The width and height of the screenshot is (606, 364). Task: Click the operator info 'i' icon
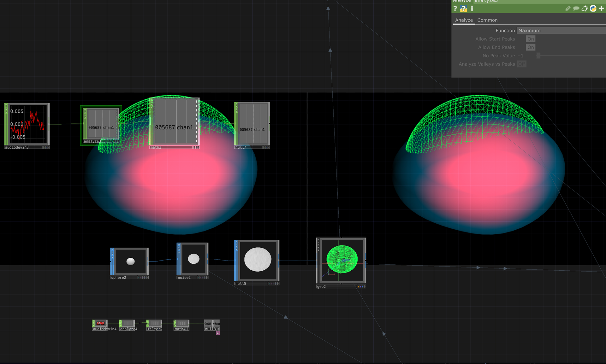coord(472,9)
